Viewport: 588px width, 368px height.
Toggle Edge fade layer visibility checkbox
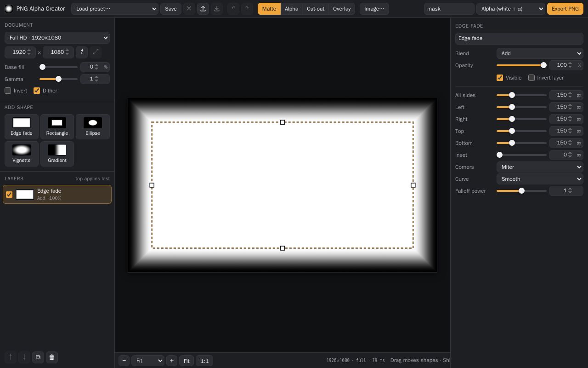click(9, 195)
